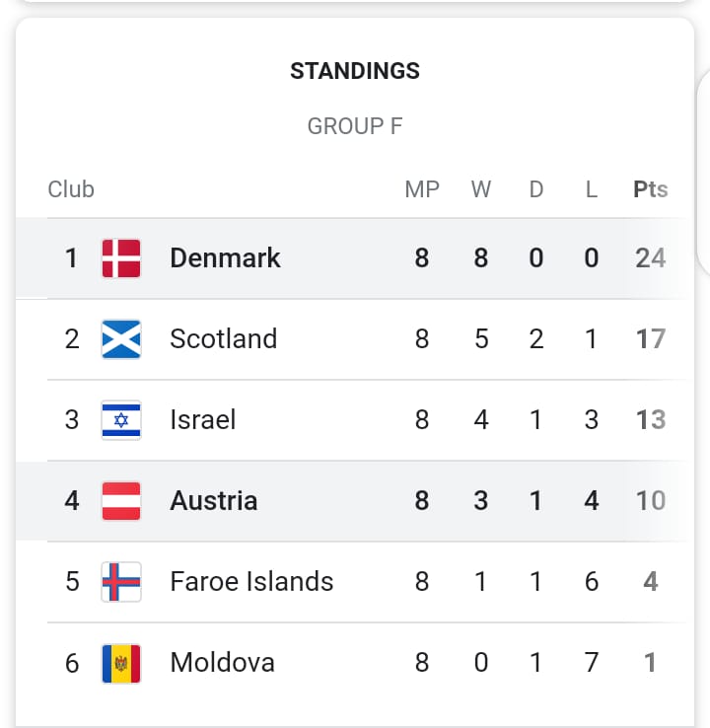Click the Austria flag icon
The width and height of the screenshot is (710, 728).
(121, 501)
